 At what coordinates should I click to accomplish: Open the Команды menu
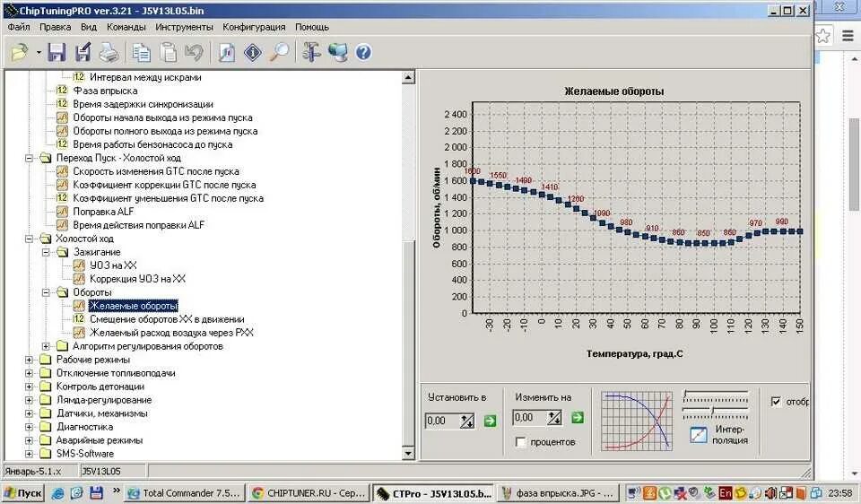126,27
